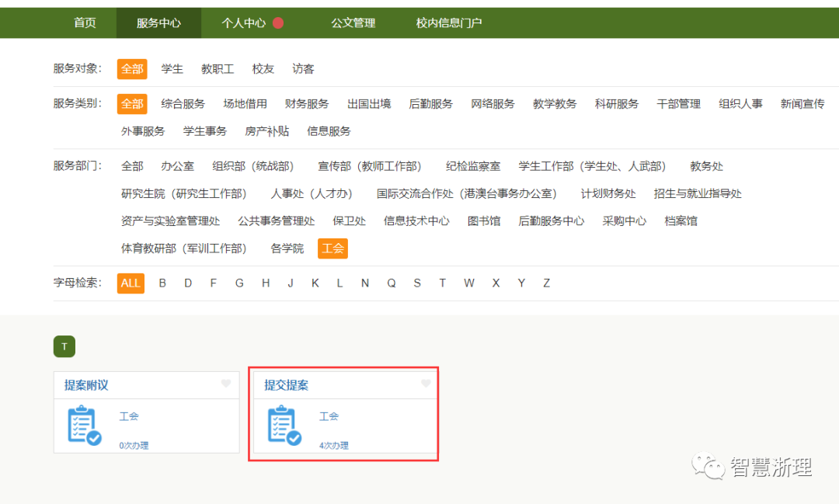
Task: Favorite 提交提案 with the heart icon
Action: point(426,384)
